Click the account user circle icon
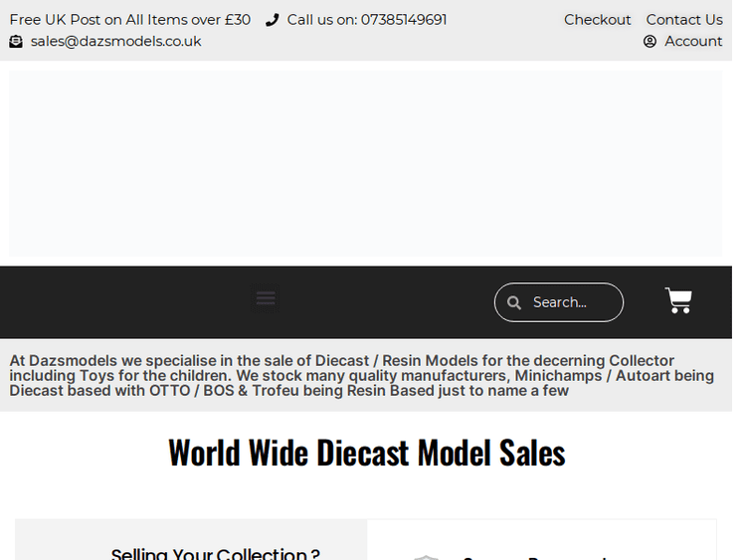The image size is (746, 560). (x=650, y=42)
